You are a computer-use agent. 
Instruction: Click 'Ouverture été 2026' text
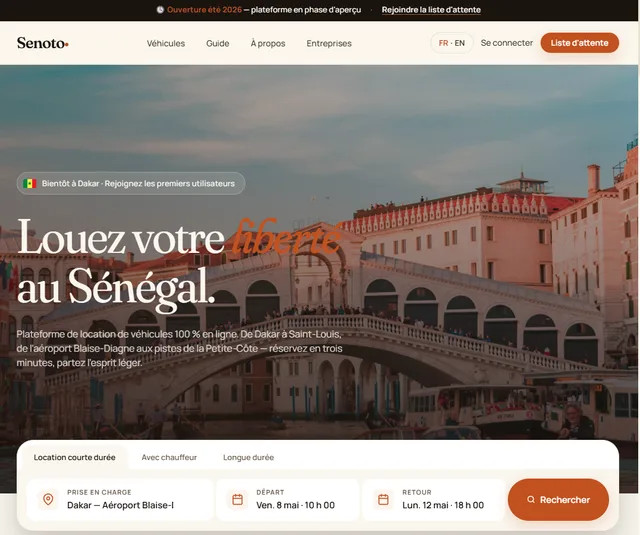tap(204, 10)
